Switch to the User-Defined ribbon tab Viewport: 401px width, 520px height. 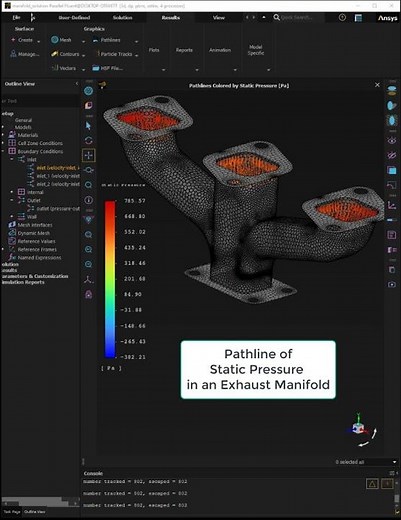74,18
